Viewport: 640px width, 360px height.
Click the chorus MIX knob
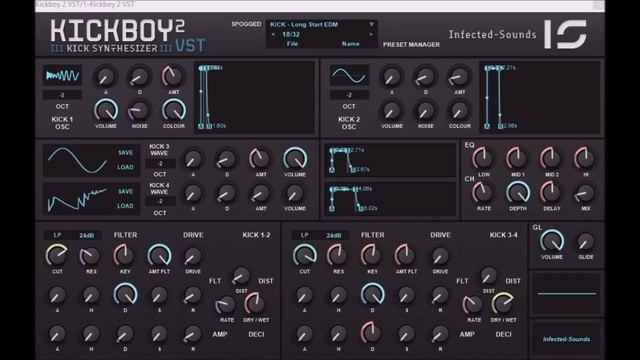[x=585, y=193]
